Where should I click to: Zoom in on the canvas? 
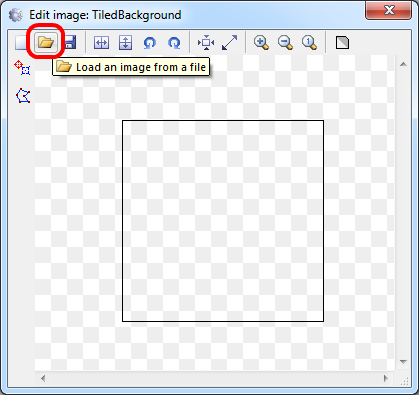tap(261, 43)
